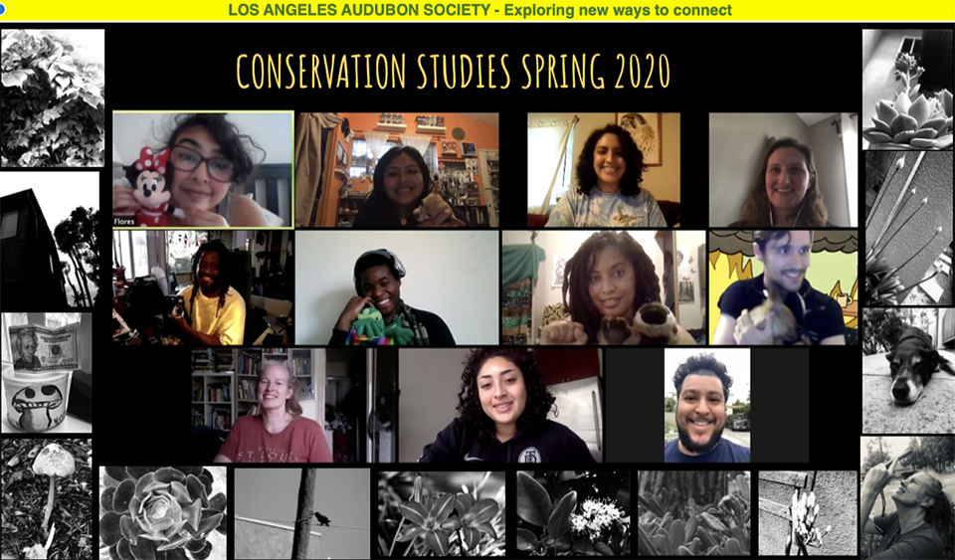Open the photo of bird perched on wire
The width and height of the screenshot is (955, 560).
point(302,512)
